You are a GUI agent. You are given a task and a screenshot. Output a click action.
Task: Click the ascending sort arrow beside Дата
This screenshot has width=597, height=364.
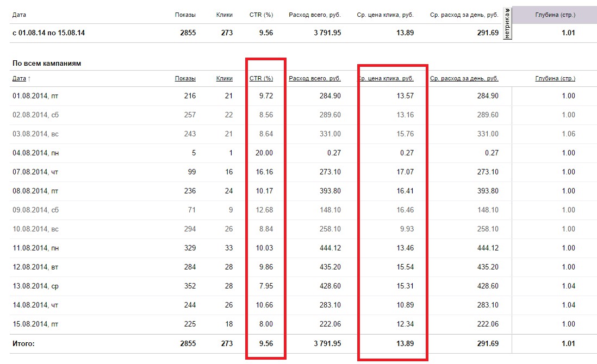pyautogui.click(x=29, y=79)
